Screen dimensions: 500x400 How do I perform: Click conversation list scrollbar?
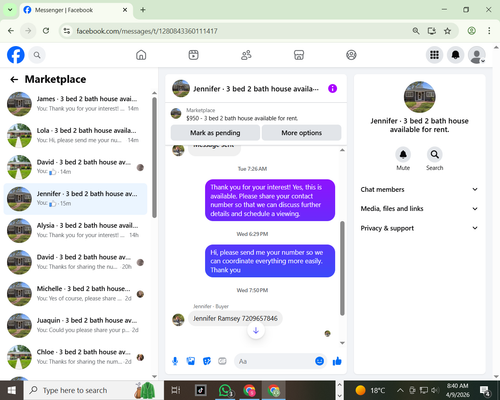(x=154, y=158)
